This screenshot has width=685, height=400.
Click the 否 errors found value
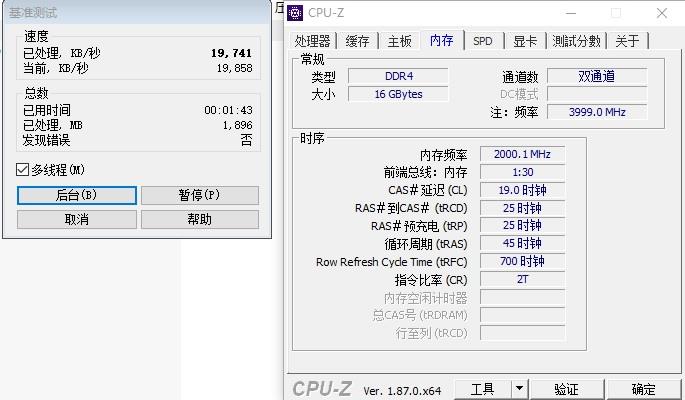click(x=246, y=140)
